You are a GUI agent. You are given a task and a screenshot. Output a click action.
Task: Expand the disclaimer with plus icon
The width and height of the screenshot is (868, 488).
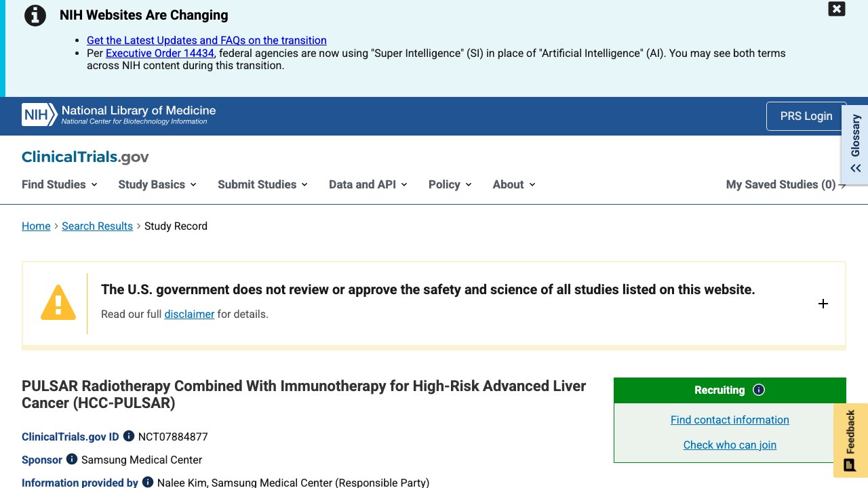(x=823, y=304)
